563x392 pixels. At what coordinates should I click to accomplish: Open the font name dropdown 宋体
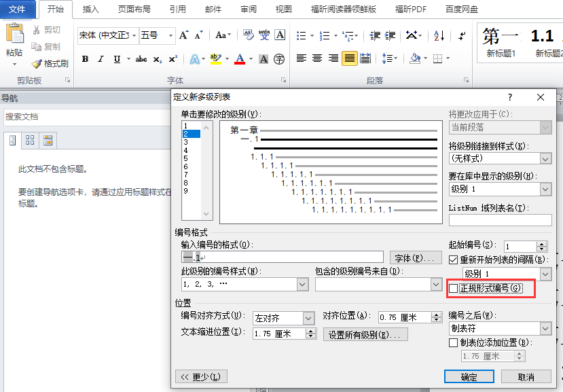pyautogui.click(x=134, y=35)
